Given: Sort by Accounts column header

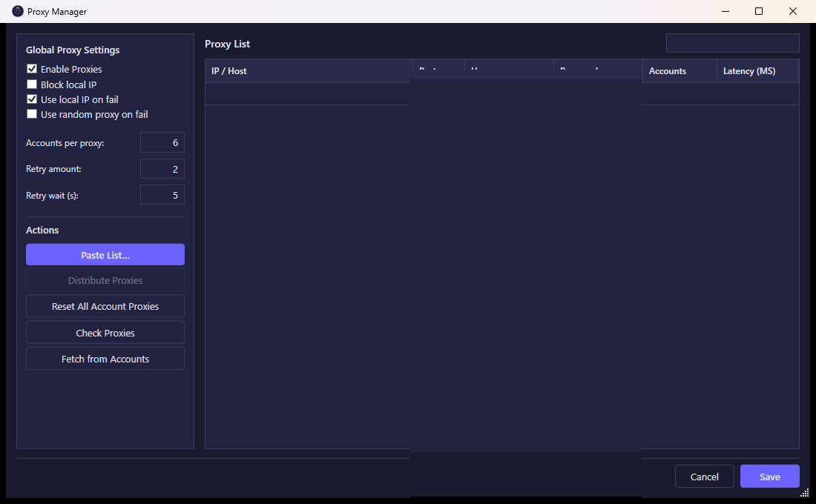Looking at the screenshot, I should [x=680, y=70].
